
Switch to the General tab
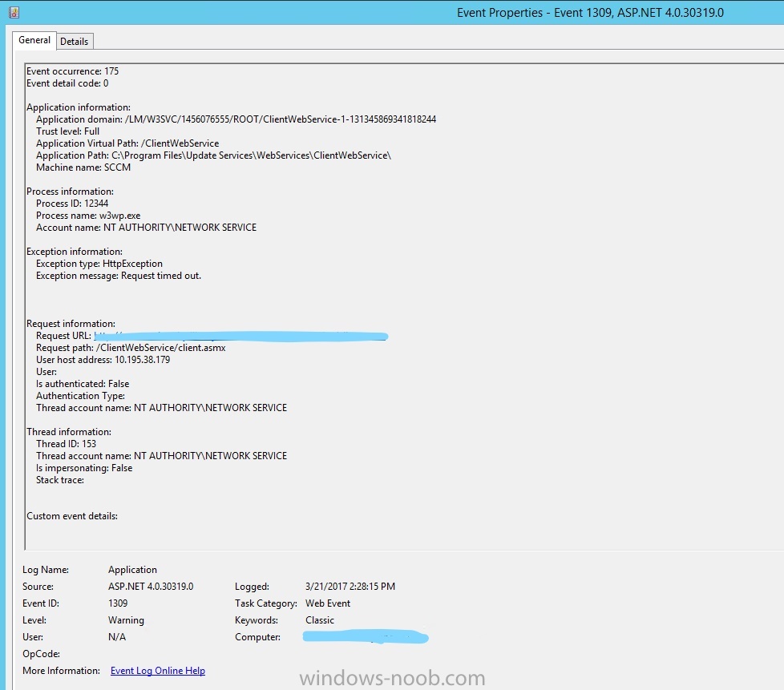34,40
